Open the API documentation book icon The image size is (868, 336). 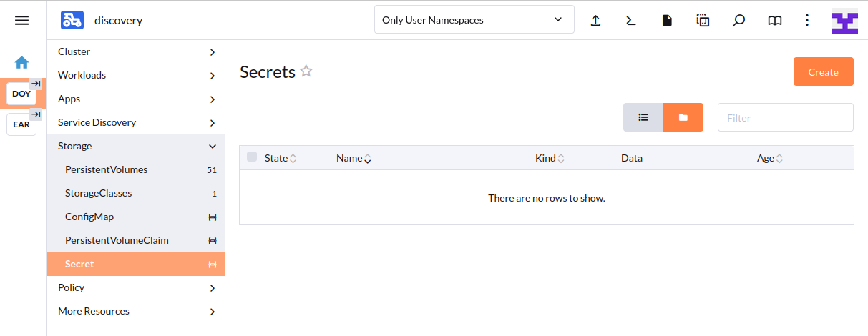774,21
